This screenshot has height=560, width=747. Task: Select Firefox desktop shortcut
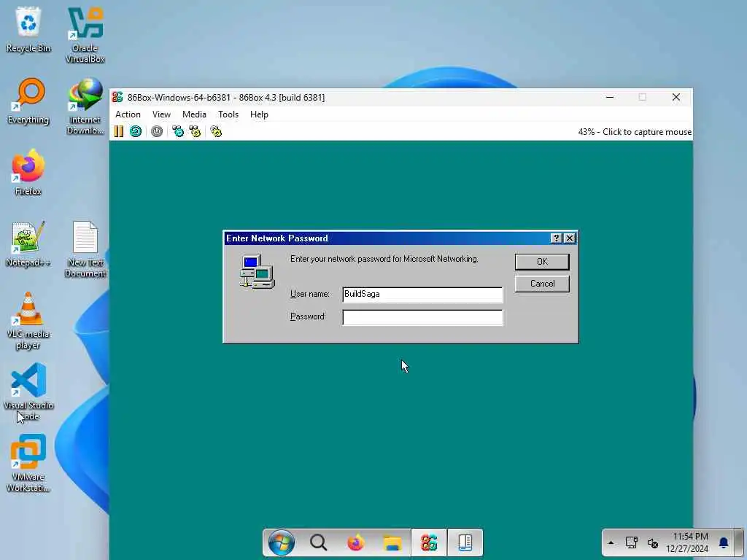pyautogui.click(x=28, y=172)
